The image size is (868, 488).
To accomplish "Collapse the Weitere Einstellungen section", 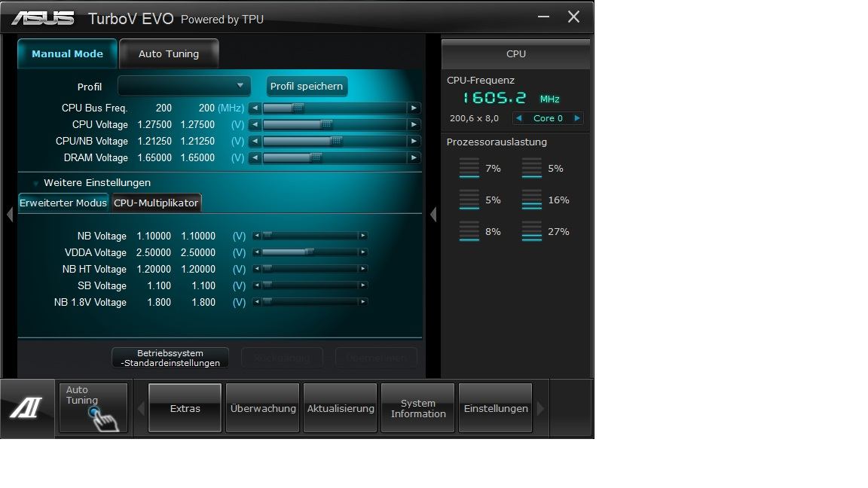I will tap(36, 182).
